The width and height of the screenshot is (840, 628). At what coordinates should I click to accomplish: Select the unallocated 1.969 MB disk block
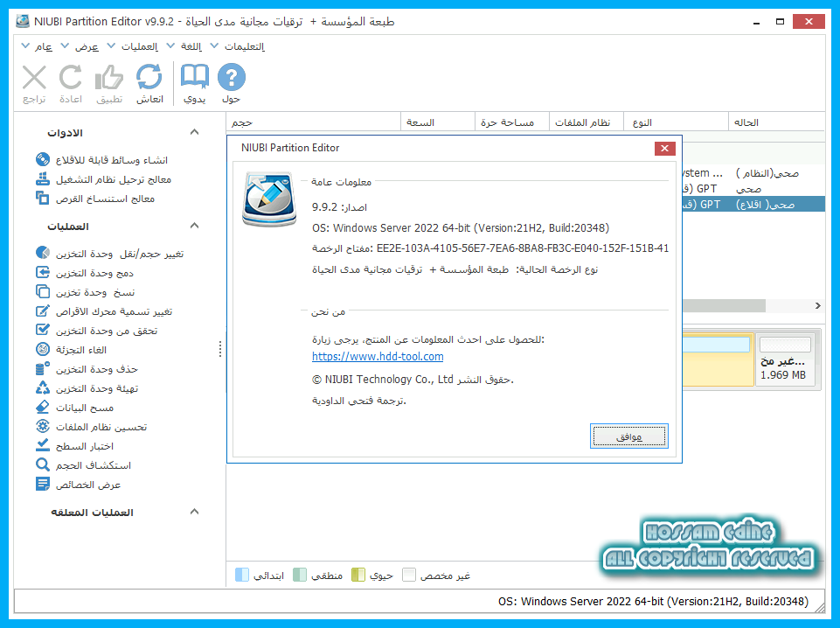tap(785, 359)
